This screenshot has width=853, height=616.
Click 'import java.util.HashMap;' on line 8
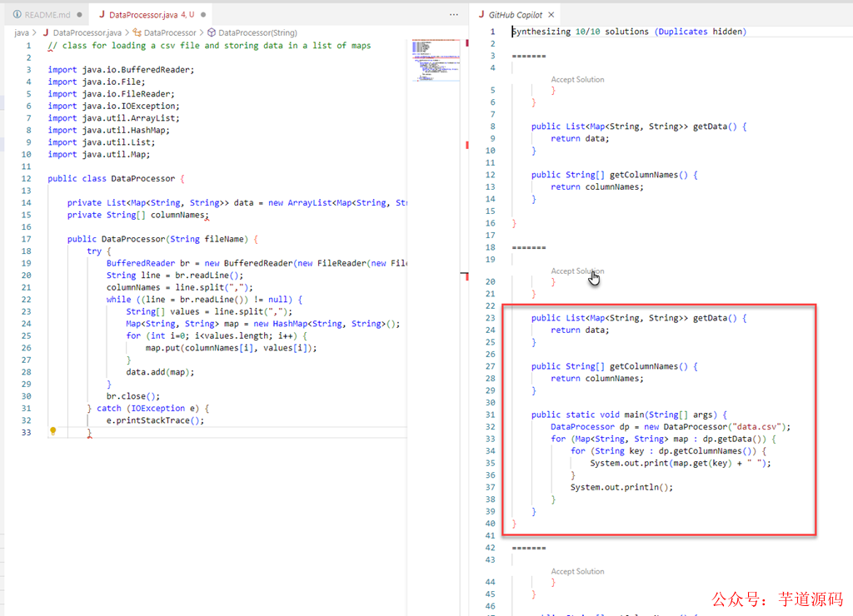point(108,130)
